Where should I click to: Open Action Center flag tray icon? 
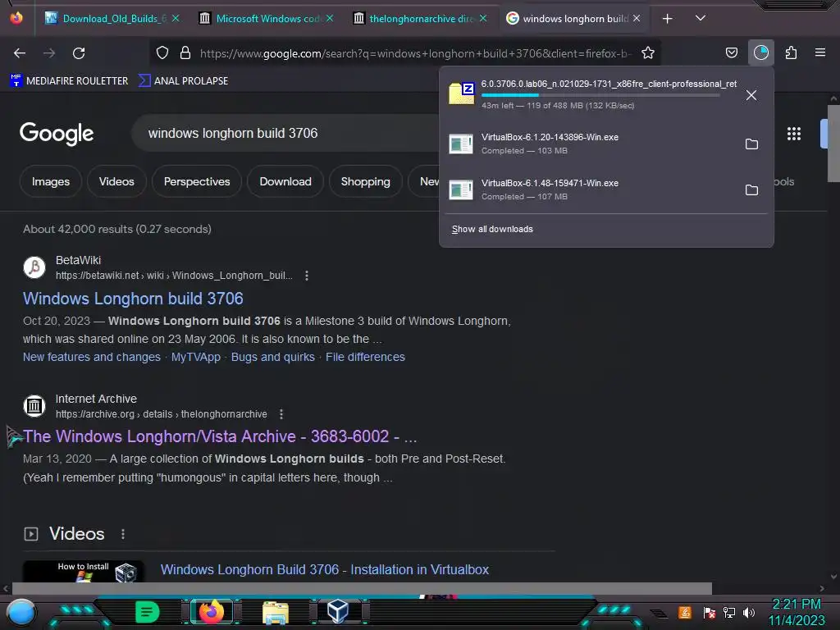click(710, 613)
